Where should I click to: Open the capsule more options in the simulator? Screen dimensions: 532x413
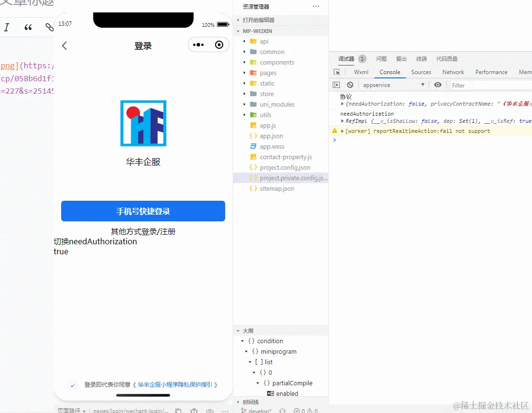click(x=198, y=44)
